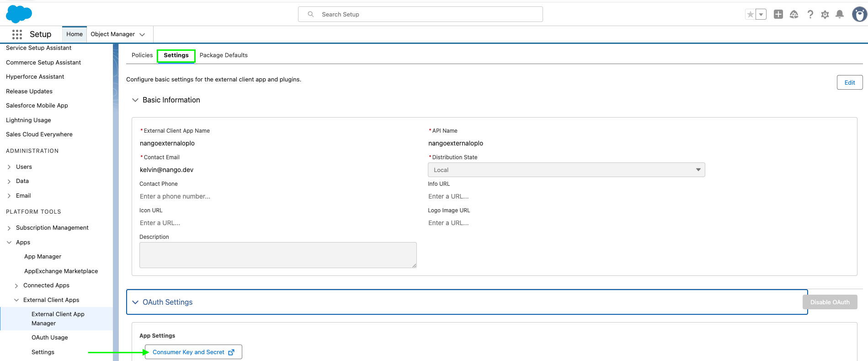The image size is (868, 361).
Task: Open Salesforce Mobile App item
Action: (x=37, y=106)
